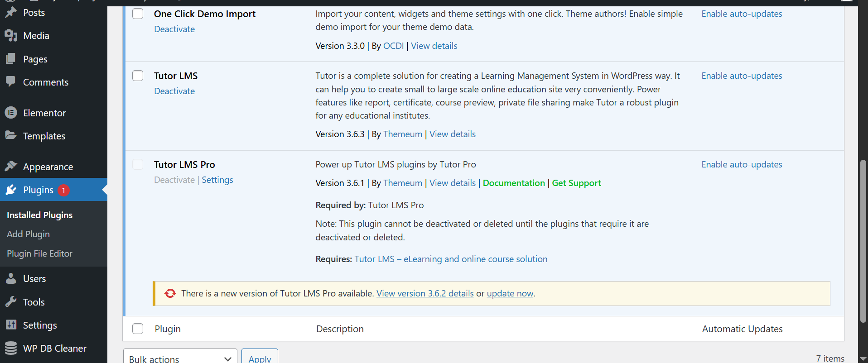Enable auto-updates for Tutor LMS

point(742,76)
